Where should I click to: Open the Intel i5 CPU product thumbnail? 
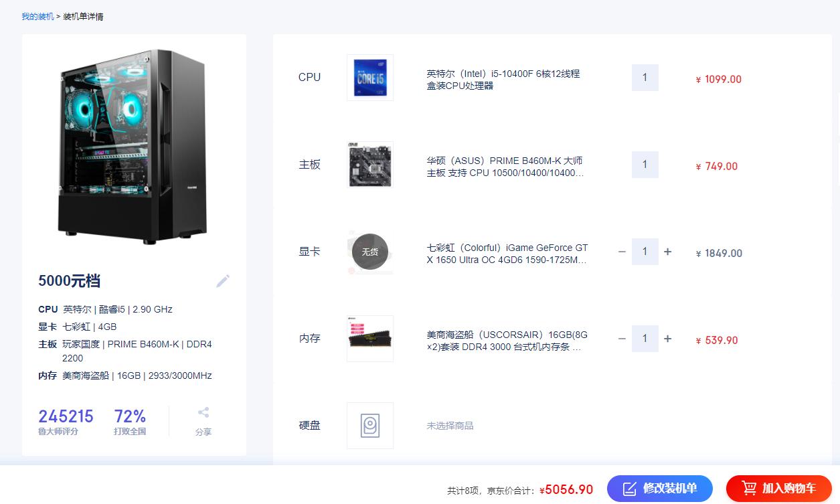[369, 77]
